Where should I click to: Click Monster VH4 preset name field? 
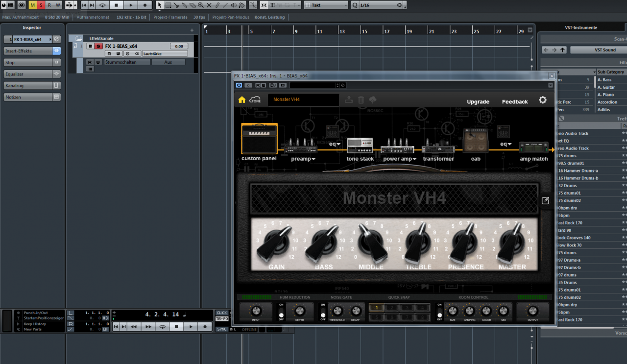[303, 100]
